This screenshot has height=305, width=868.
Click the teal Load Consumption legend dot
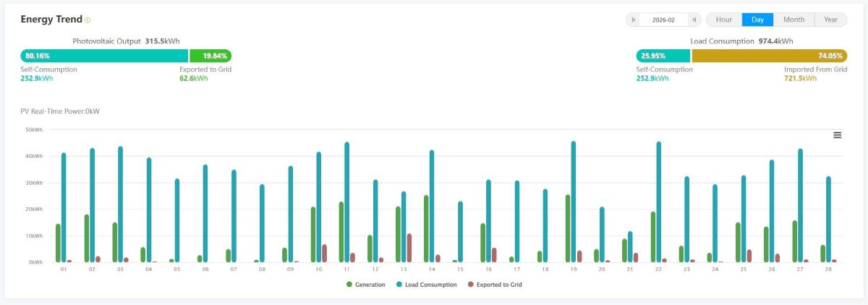[x=399, y=285]
